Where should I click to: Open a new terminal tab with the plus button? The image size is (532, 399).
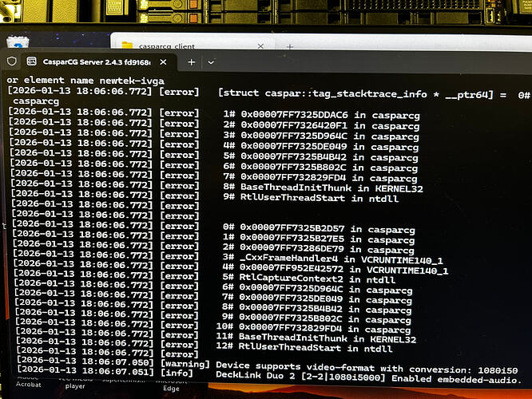point(192,61)
